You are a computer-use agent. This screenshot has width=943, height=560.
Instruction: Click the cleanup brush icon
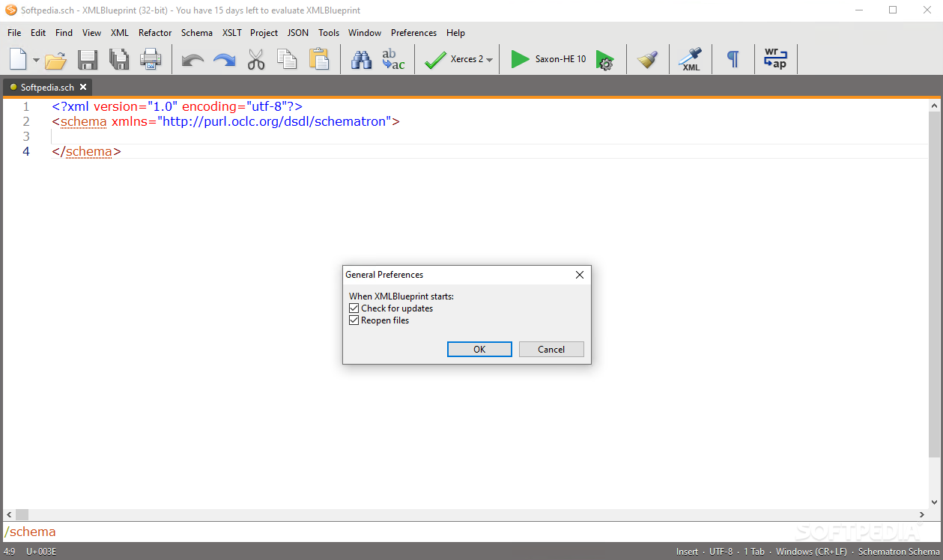coord(647,60)
